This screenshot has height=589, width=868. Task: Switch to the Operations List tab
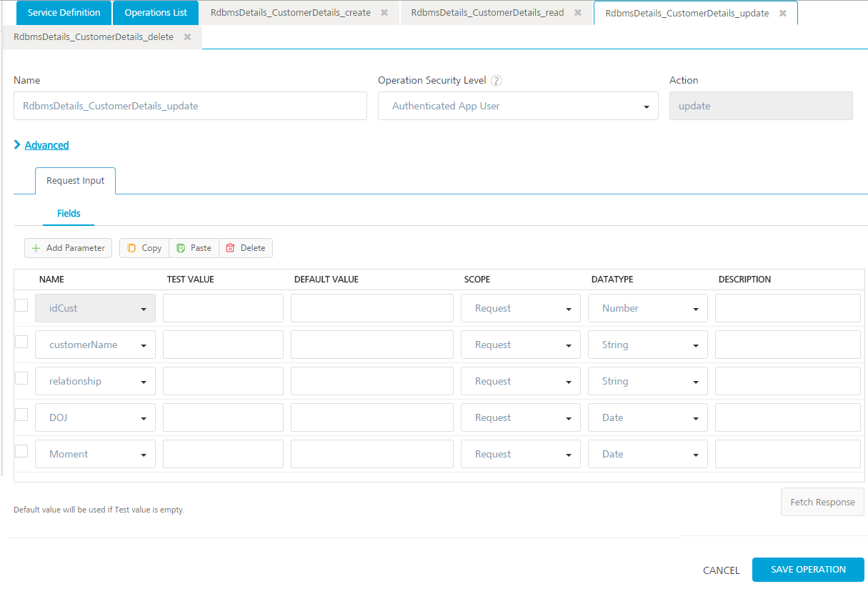[155, 12]
